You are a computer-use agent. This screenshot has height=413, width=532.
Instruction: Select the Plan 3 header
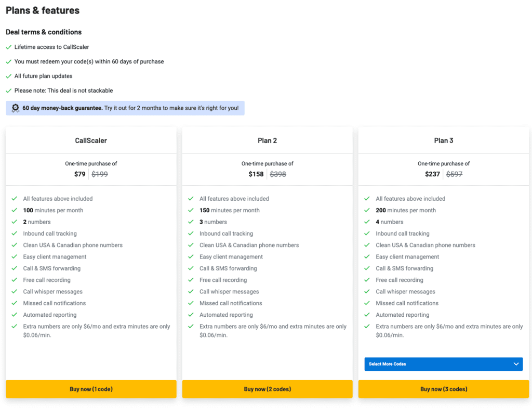[x=444, y=140]
